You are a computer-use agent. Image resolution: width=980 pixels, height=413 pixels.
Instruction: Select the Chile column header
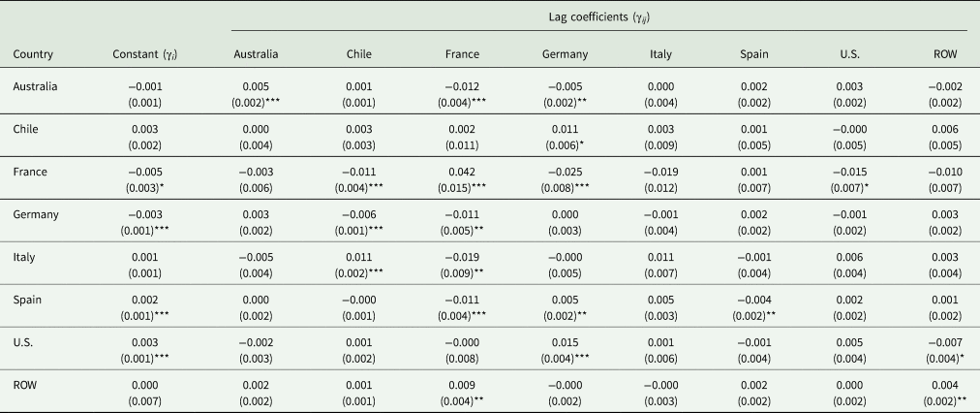pyautogui.click(x=360, y=54)
